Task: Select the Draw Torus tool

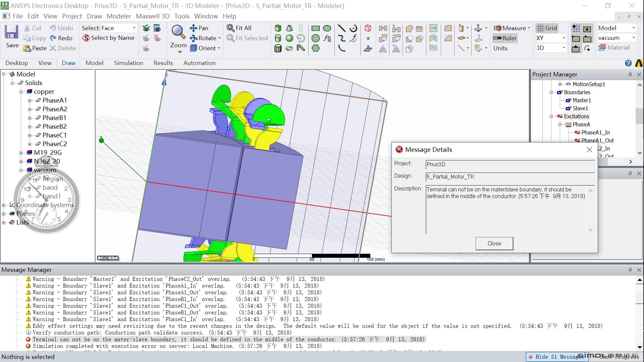Action: [x=289, y=48]
